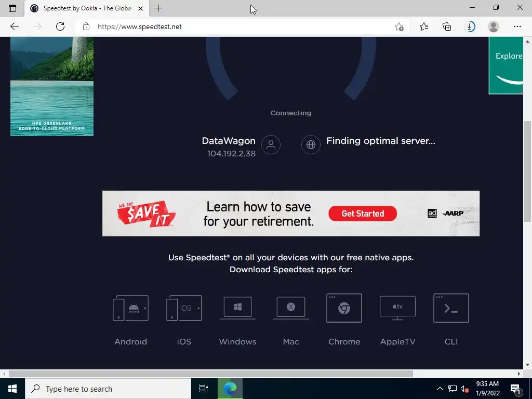Click the Chrome label link
The height and width of the screenshot is (399, 532).
pyautogui.click(x=344, y=342)
